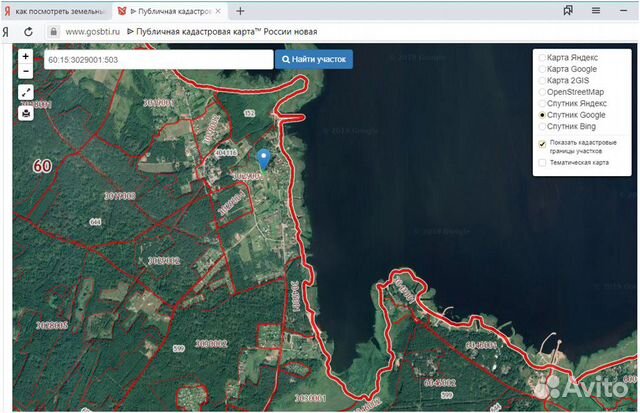The height and width of the screenshot is (413, 640).
Task: Open the browser bookmarks icon
Action: [x=568, y=11]
